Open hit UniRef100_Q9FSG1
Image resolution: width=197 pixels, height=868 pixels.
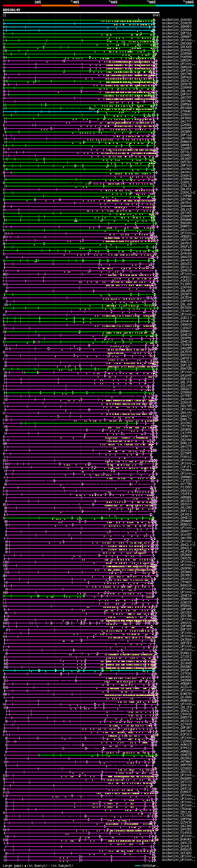pyautogui.click(x=177, y=33)
